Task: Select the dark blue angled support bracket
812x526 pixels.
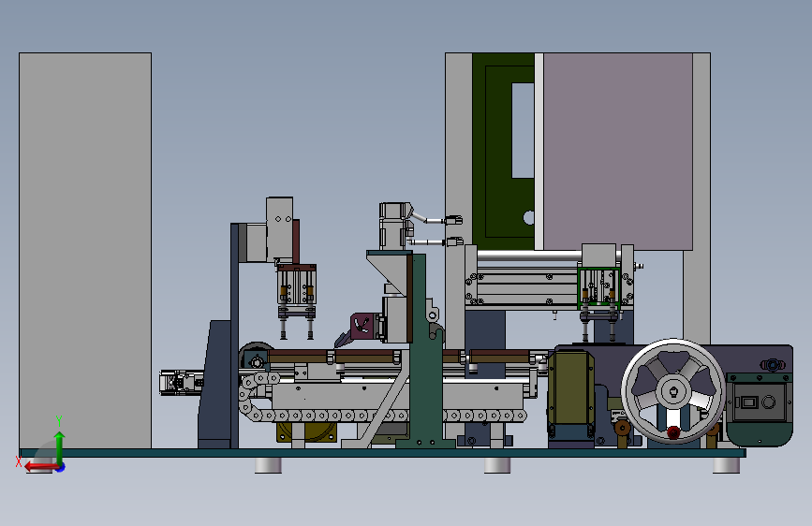Action: [214, 384]
